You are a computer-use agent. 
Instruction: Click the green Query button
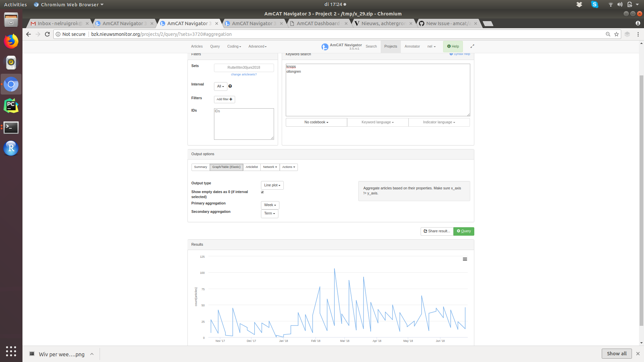pos(464,231)
